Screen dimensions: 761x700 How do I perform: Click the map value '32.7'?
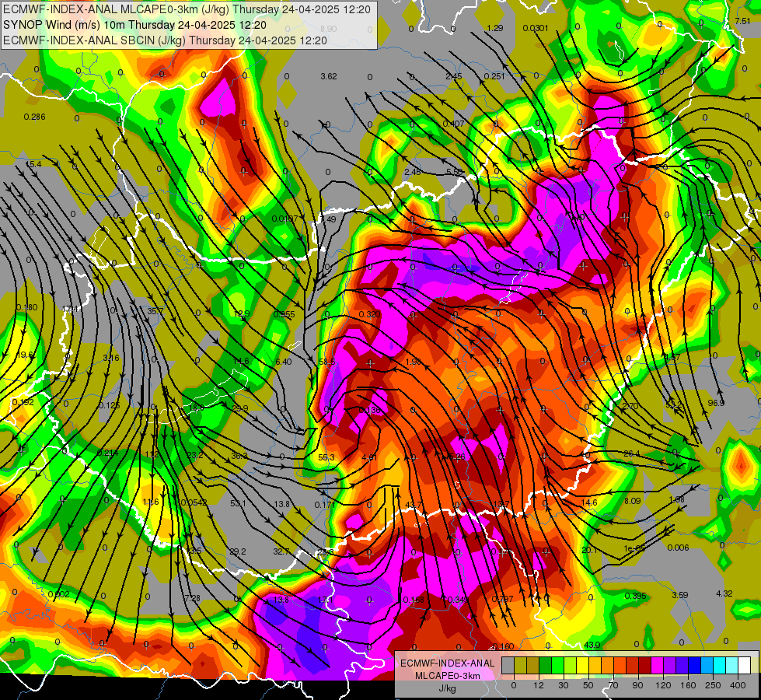click(x=281, y=551)
